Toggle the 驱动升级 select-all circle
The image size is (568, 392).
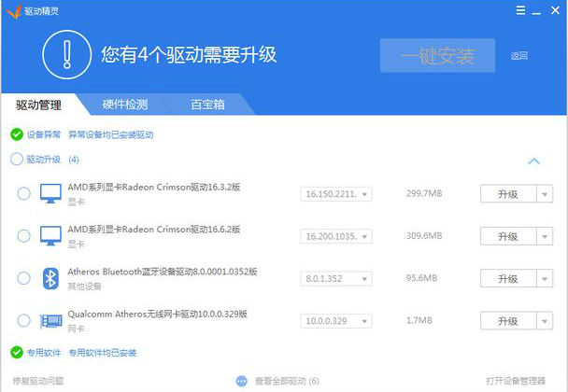[x=17, y=160]
